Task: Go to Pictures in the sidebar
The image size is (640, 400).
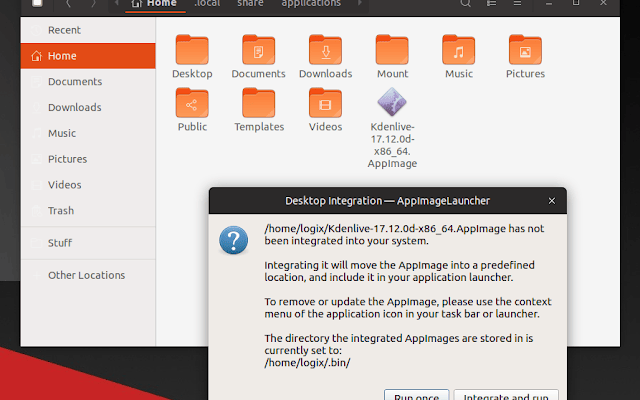Action: pyautogui.click(x=88, y=159)
